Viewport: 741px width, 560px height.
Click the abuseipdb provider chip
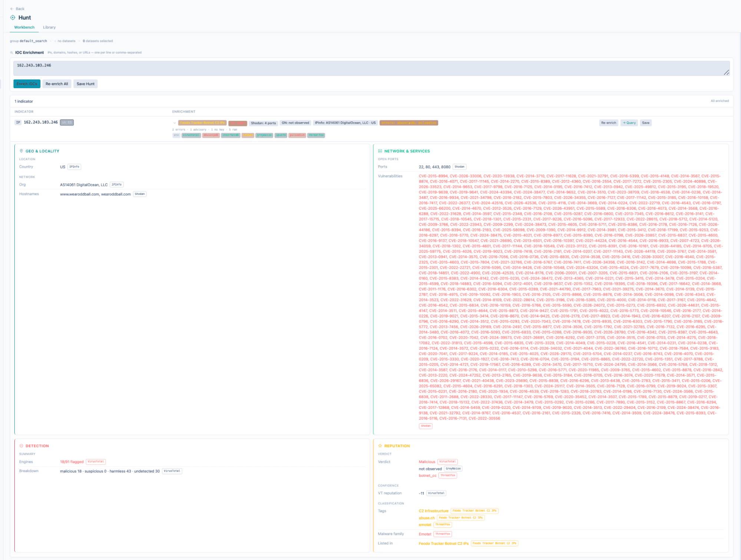tap(211, 135)
